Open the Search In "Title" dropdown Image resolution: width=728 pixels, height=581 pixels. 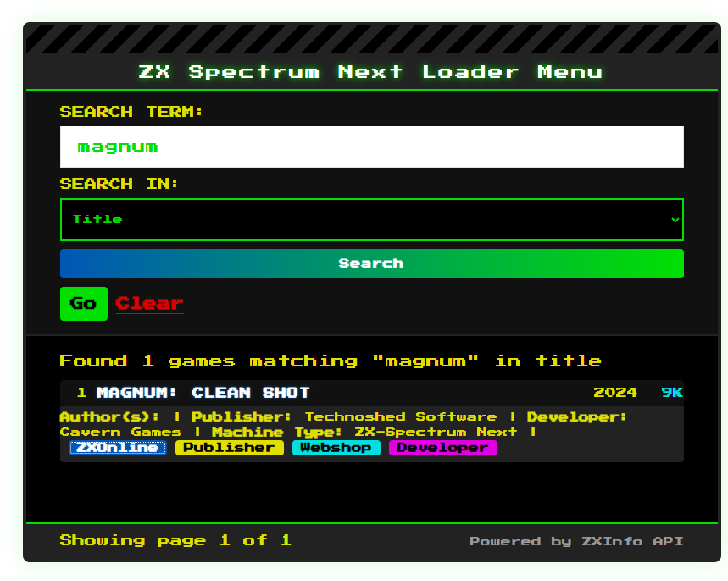(371, 220)
